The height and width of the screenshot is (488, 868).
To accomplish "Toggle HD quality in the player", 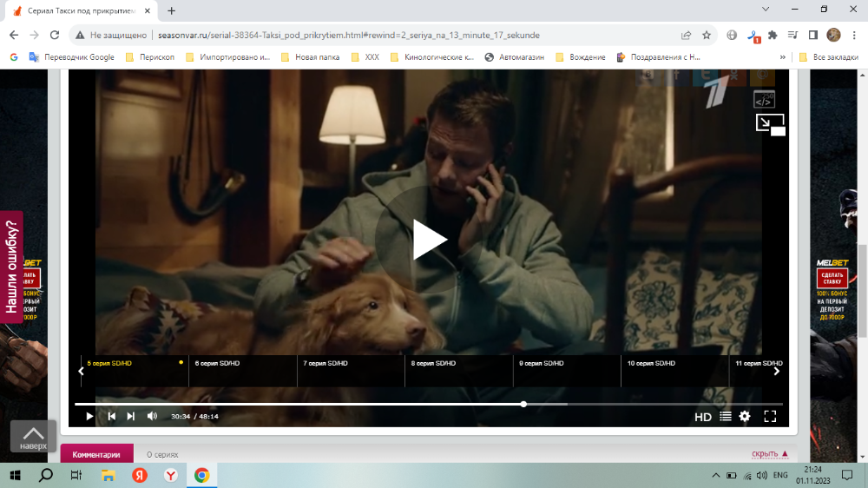I will 703,417.
